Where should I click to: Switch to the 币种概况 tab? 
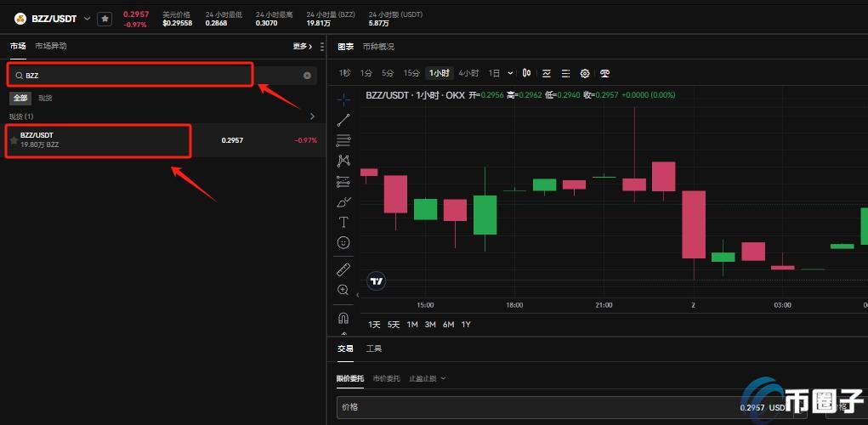coord(378,47)
